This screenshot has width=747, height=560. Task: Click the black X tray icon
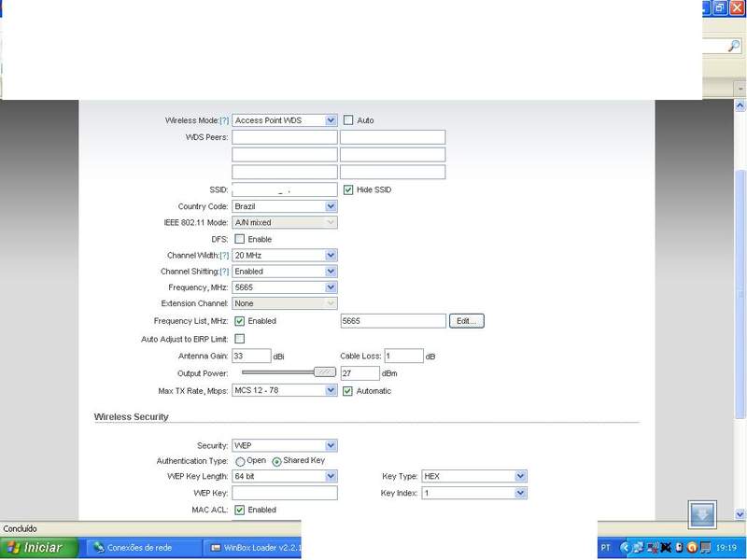point(666,548)
